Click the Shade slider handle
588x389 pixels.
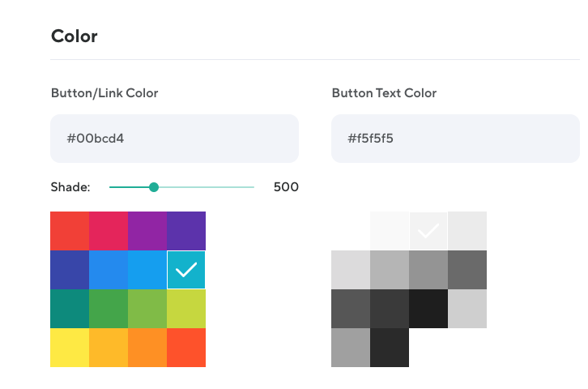154,187
